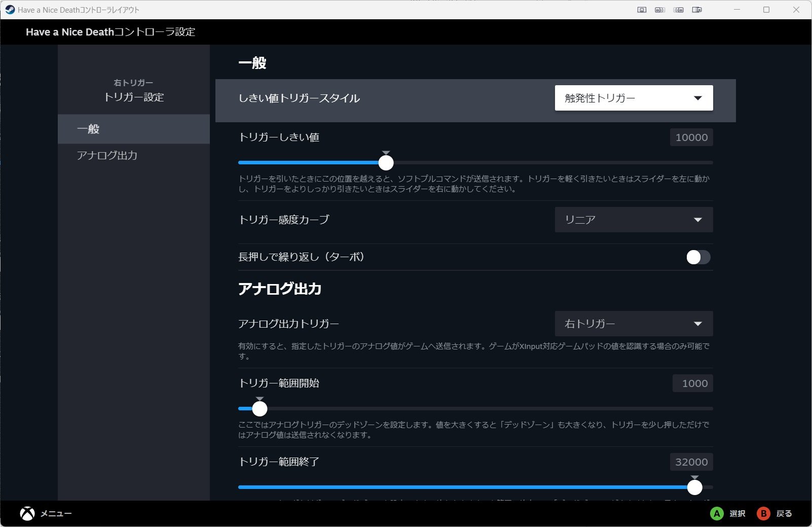Click 右トリガー トリガー設定 sidebar header
The image size is (812, 527).
(x=134, y=90)
